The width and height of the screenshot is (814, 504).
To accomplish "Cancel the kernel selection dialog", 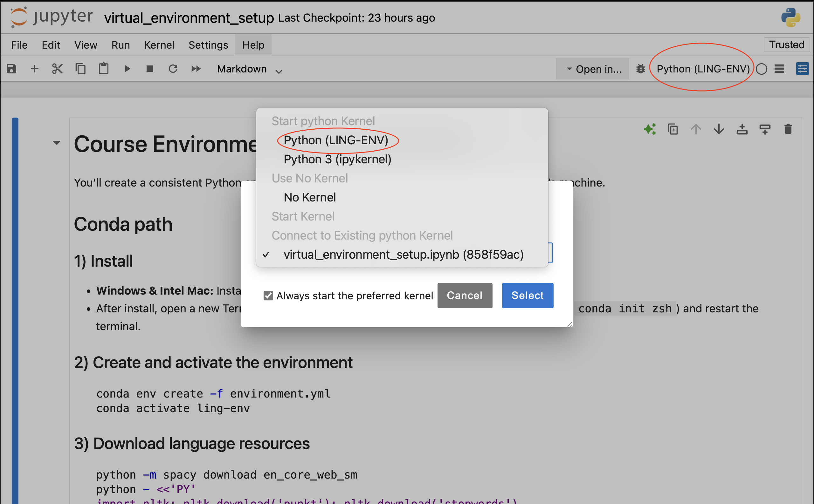I will click(465, 296).
